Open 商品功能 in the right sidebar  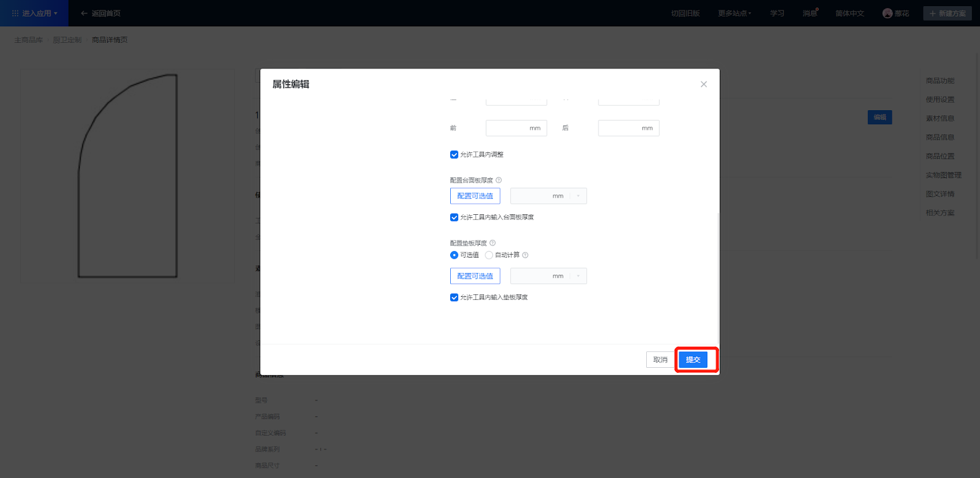tap(940, 81)
